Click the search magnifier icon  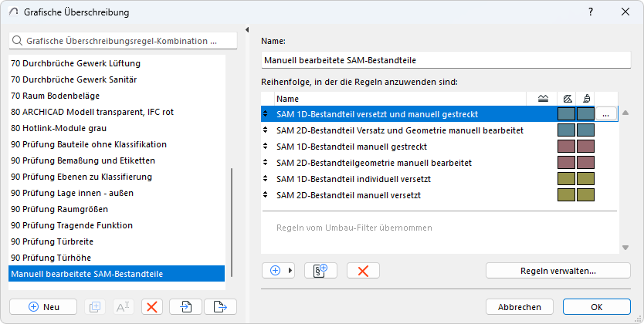[x=19, y=40]
